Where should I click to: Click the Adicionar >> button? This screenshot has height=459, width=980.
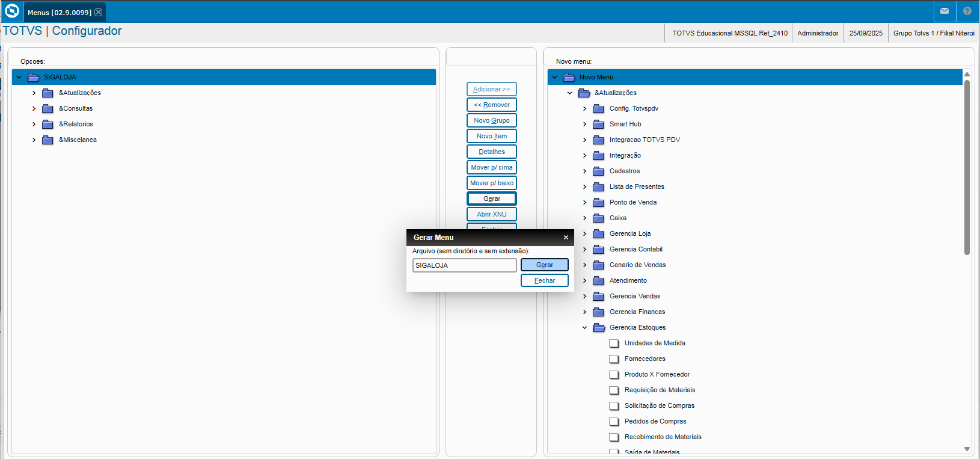492,89
